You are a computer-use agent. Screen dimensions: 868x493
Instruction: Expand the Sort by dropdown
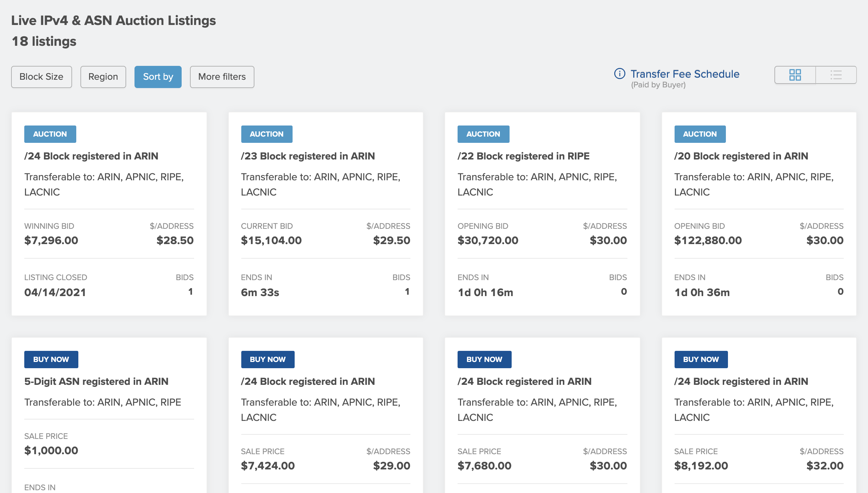[x=158, y=77]
